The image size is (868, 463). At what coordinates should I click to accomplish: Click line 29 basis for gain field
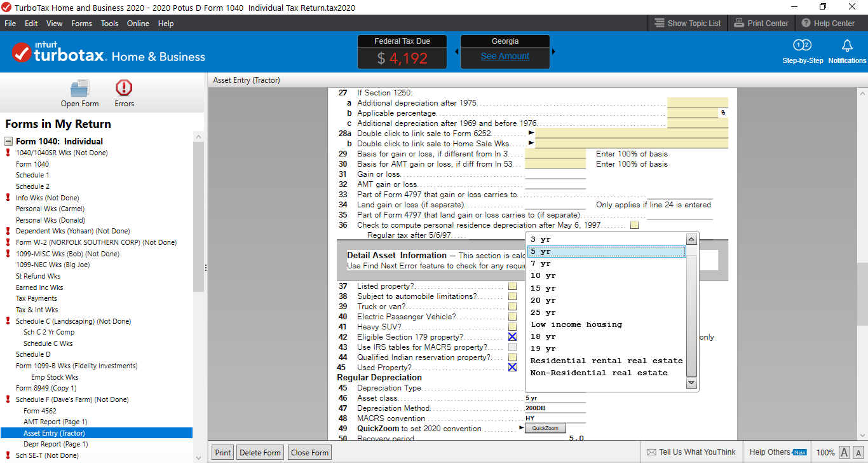point(555,153)
